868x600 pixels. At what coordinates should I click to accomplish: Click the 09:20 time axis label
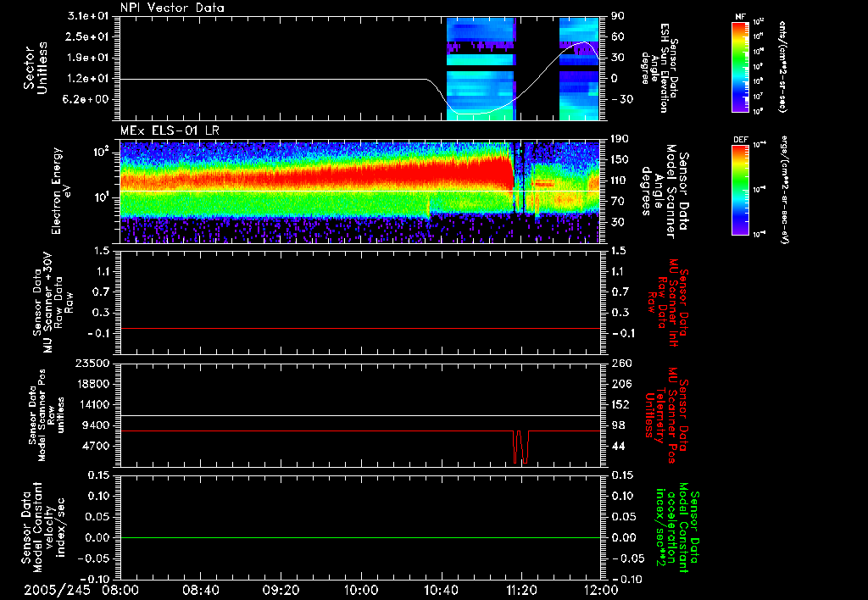[x=281, y=588]
